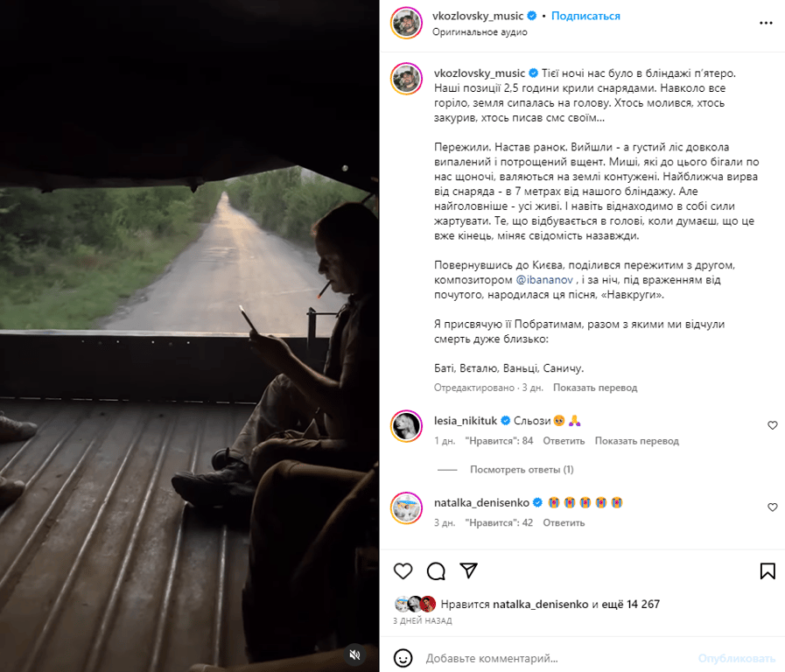
Task: Expand replies under lesia_nikituk's comment
Action: click(x=522, y=469)
